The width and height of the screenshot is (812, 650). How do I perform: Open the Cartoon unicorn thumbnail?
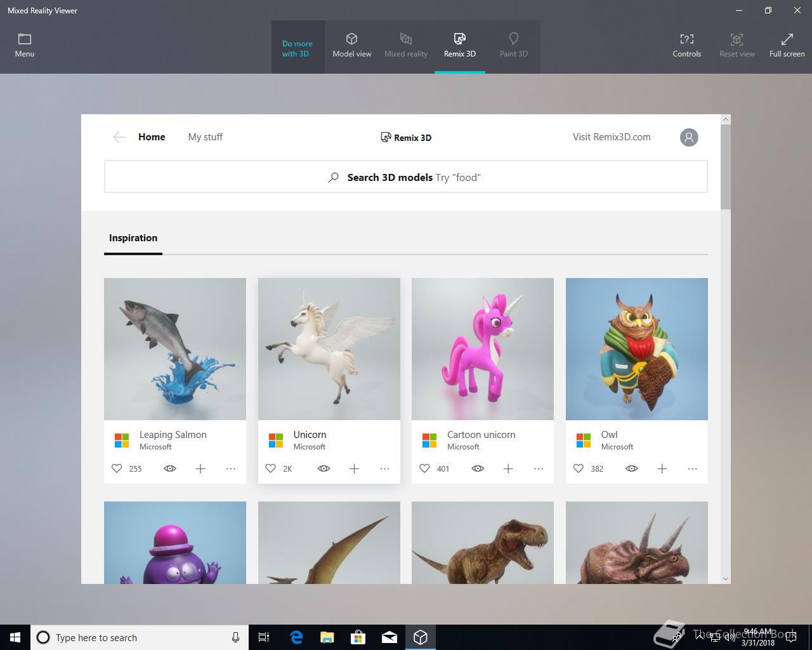pyautogui.click(x=483, y=349)
